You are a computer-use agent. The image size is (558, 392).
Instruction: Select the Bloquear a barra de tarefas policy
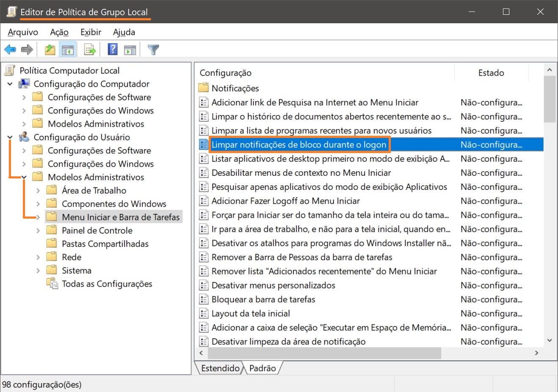(263, 299)
